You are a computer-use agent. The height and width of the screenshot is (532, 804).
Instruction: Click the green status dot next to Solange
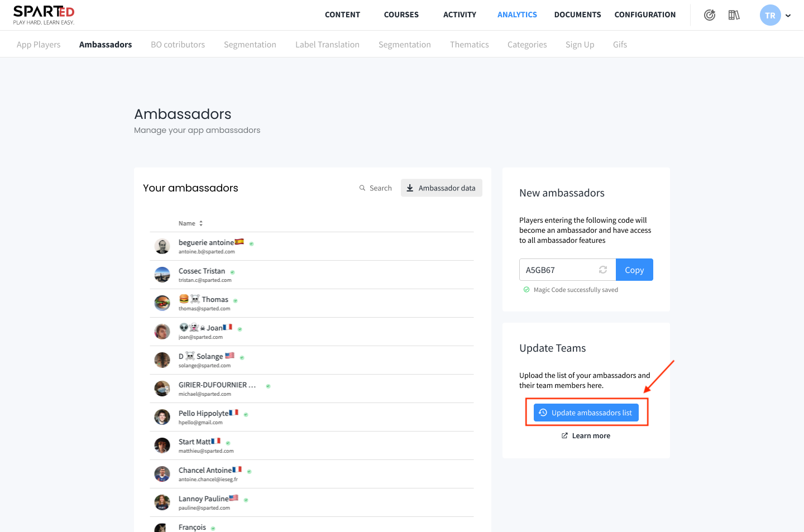(242, 358)
